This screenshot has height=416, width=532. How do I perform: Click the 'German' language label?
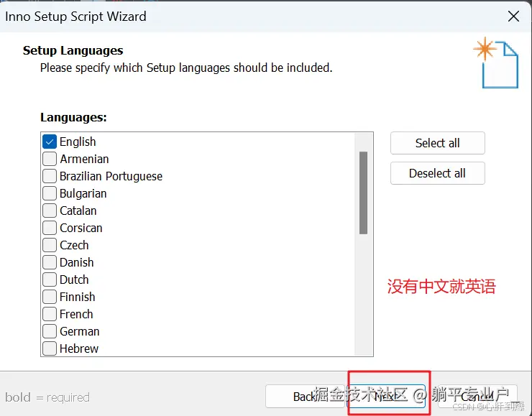(80, 331)
